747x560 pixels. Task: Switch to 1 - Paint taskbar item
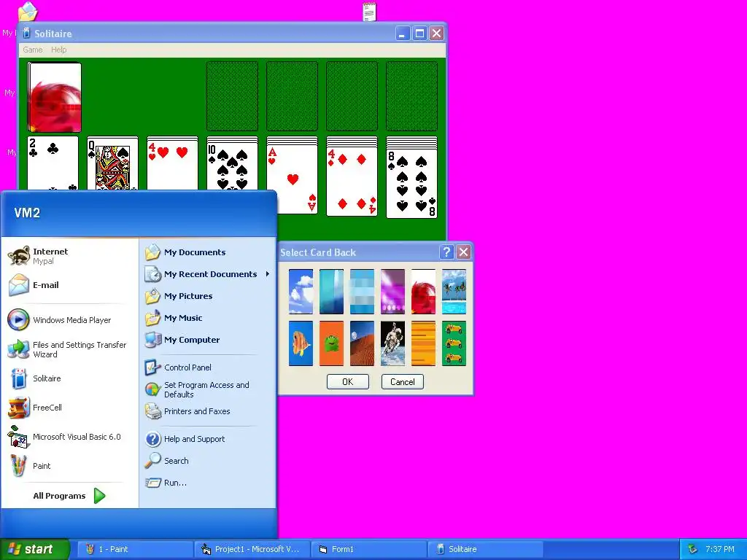(134, 549)
